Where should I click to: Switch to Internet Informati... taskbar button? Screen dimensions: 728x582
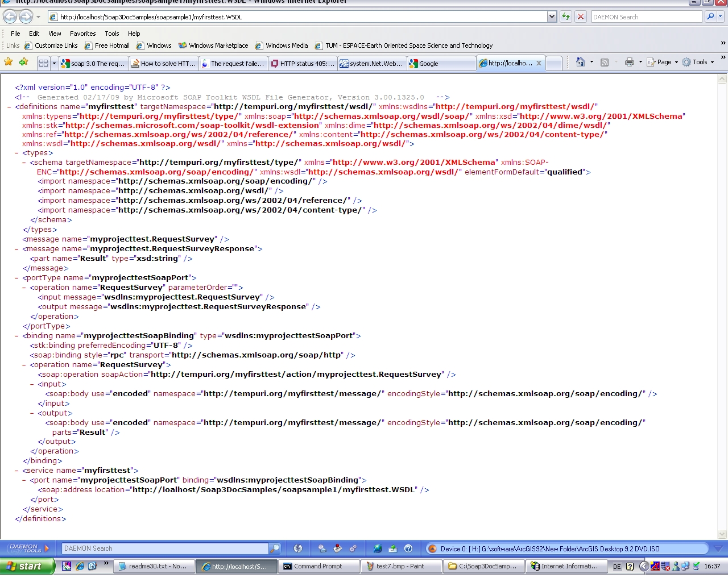(566, 566)
